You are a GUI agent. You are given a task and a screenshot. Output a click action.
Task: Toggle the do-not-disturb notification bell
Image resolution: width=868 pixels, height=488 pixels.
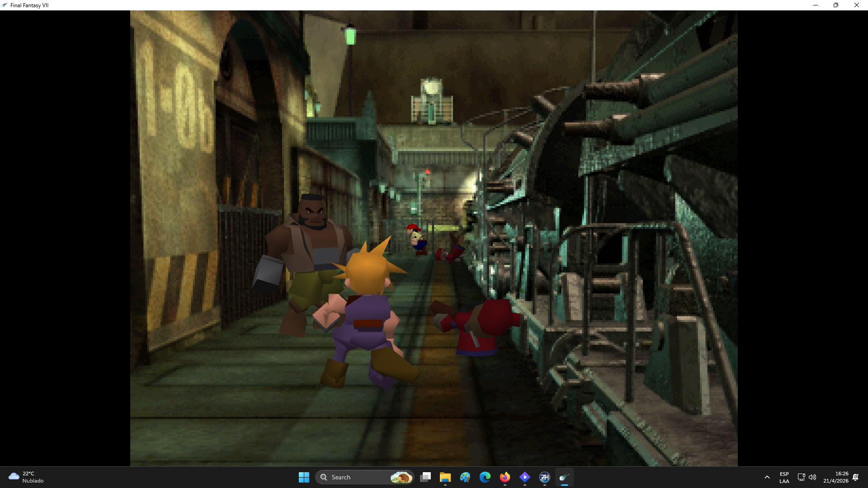855,477
